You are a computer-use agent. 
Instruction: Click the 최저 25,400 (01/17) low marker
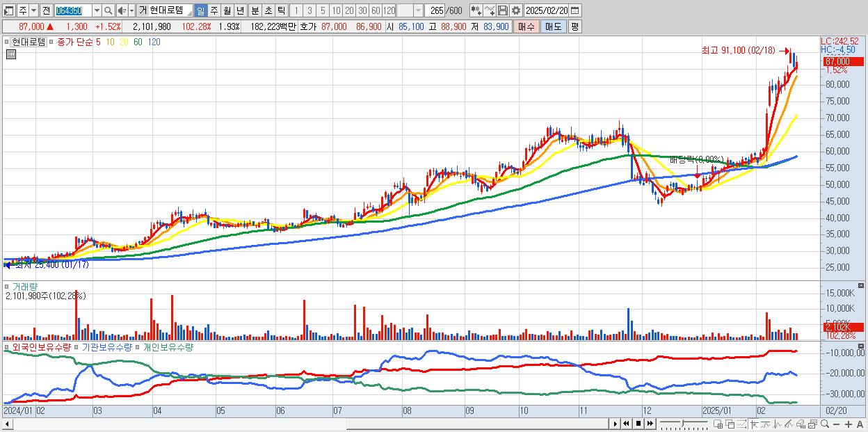coord(49,265)
